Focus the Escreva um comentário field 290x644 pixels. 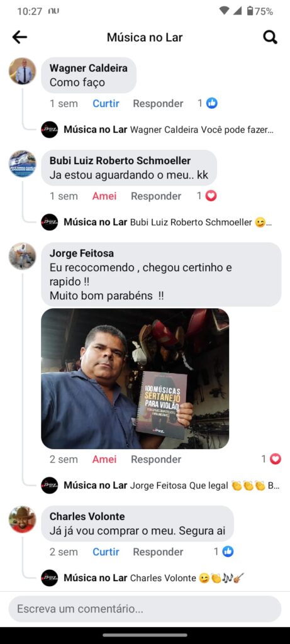145,609
